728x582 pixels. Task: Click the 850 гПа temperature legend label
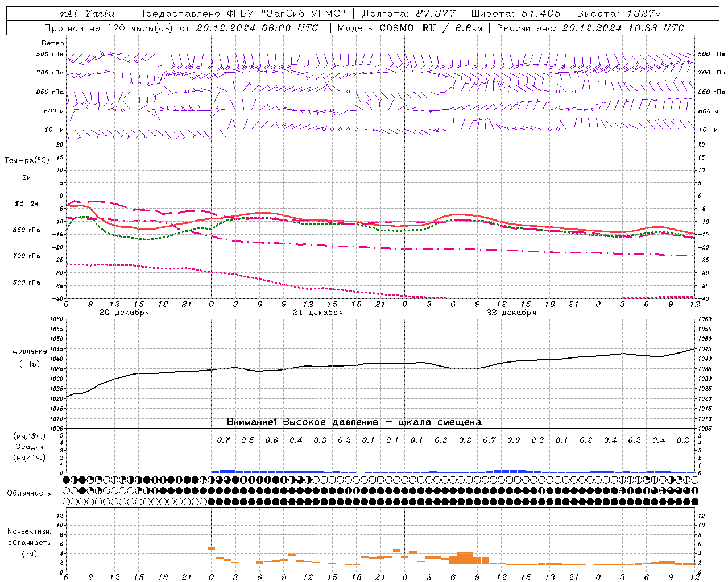click(x=27, y=230)
